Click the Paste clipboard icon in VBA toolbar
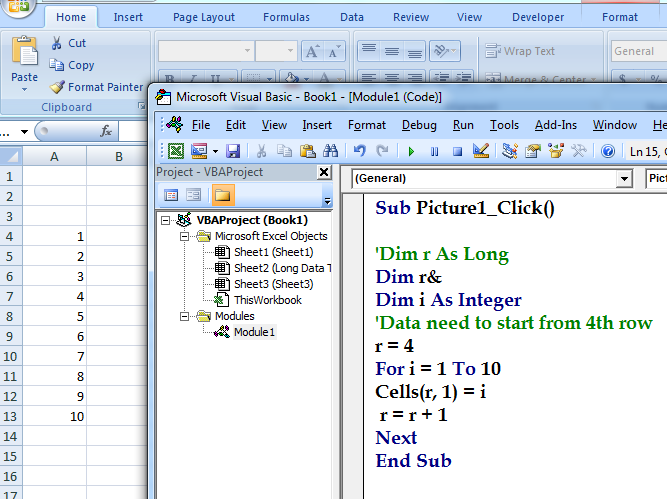The height and width of the screenshot is (499, 670). click(x=307, y=151)
